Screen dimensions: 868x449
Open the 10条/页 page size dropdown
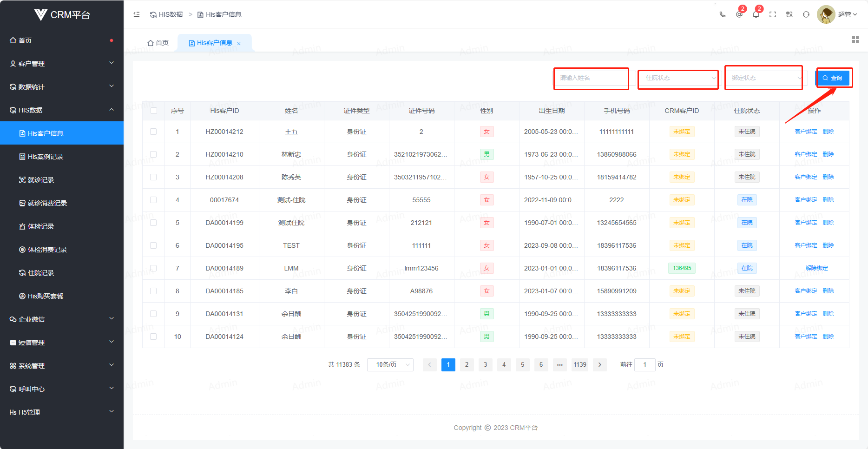point(390,364)
